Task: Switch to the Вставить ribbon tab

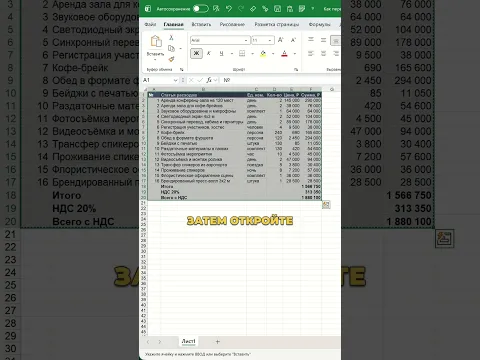Action: pos(201,24)
